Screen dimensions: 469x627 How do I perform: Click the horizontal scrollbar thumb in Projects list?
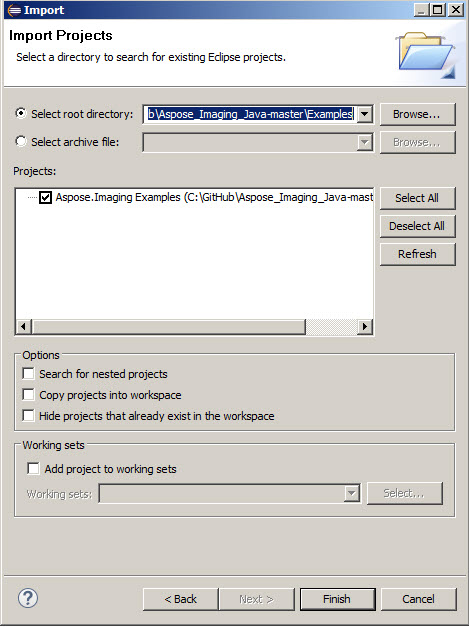[169, 327]
